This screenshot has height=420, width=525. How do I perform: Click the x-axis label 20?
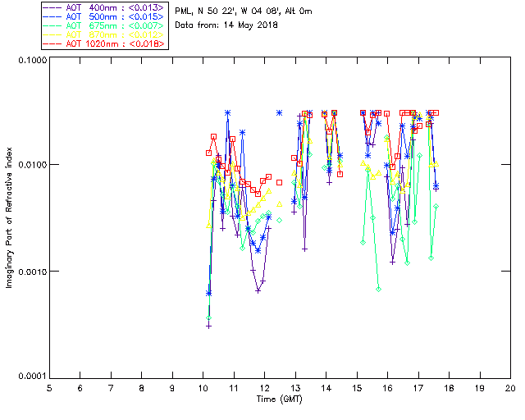pyautogui.click(x=510, y=388)
